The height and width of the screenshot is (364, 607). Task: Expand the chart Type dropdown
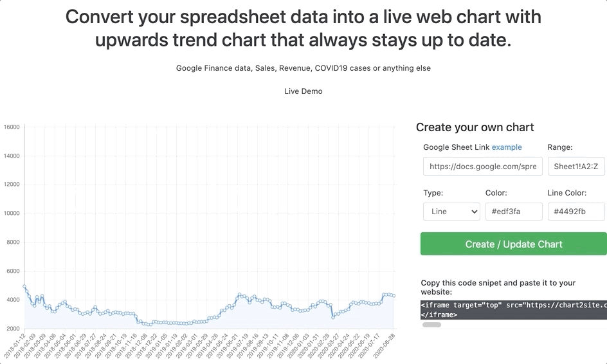pos(451,212)
